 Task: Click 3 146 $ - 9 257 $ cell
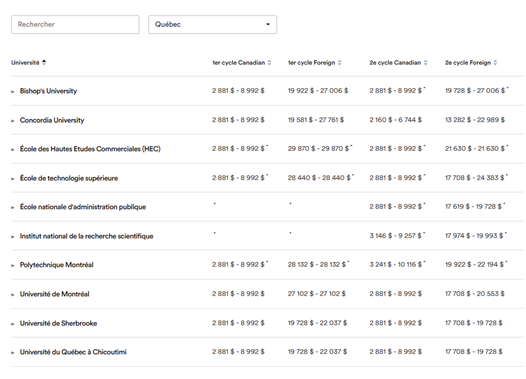point(398,236)
